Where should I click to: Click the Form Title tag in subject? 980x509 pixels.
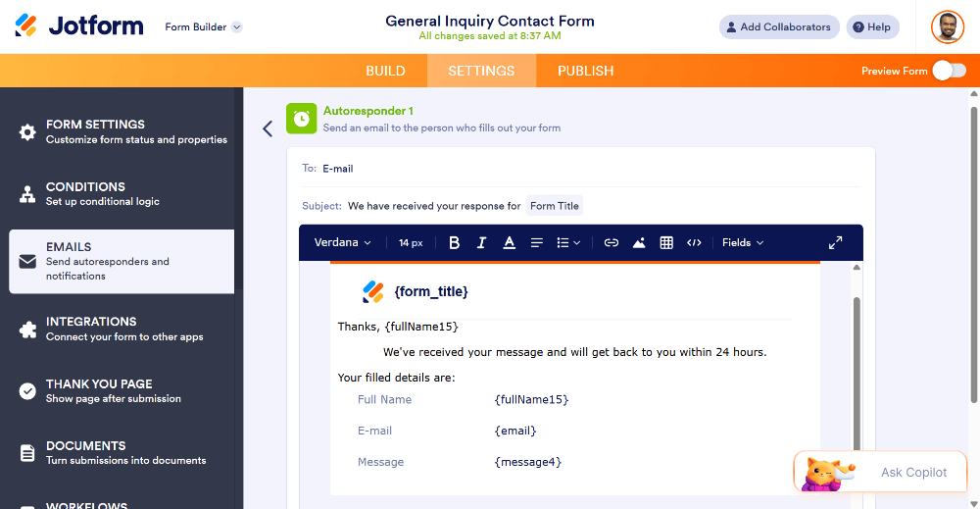(x=555, y=206)
